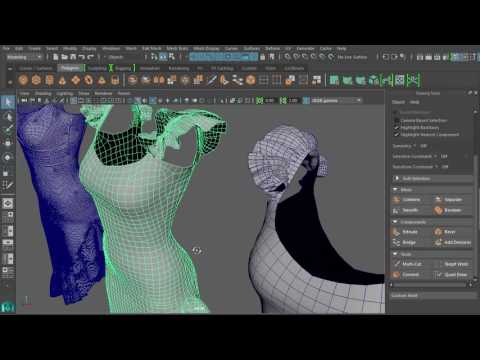This screenshot has height=360, width=480.
Task: Switch to four-view panel layout
Action: (8, 217)
